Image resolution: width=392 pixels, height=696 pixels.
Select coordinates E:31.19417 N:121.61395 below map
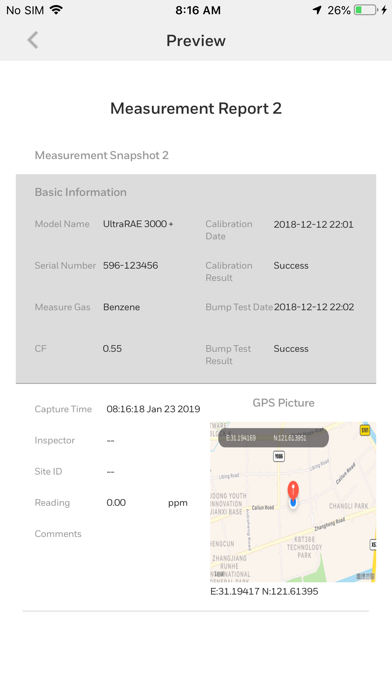(264, 591)
